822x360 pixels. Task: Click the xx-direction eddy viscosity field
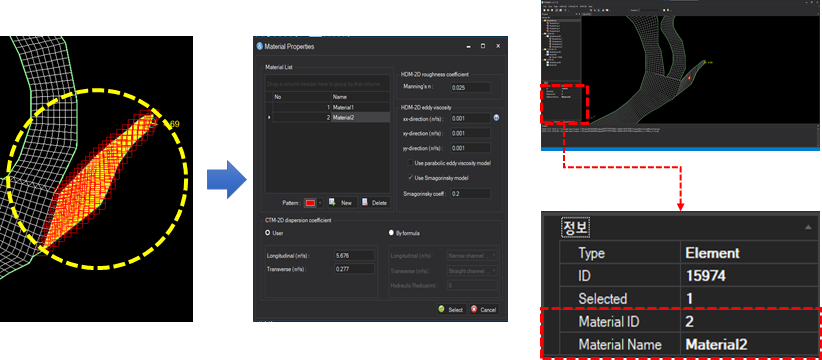470,118
